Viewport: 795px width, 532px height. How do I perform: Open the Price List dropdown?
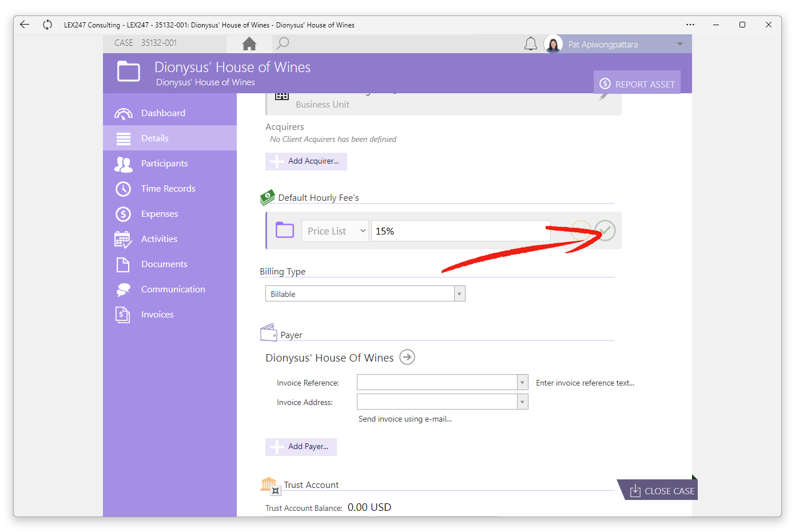335,231
